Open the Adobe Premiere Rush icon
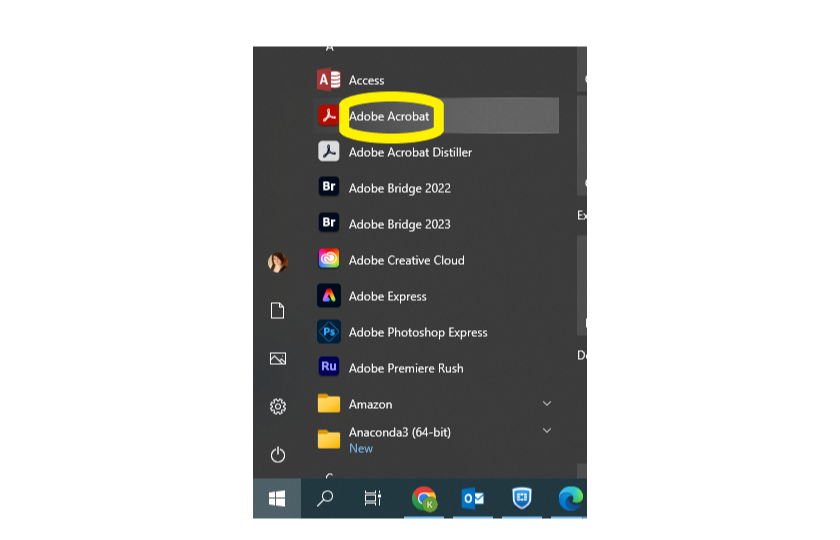Viewport: 840px width, 540px height. point(328,367)
